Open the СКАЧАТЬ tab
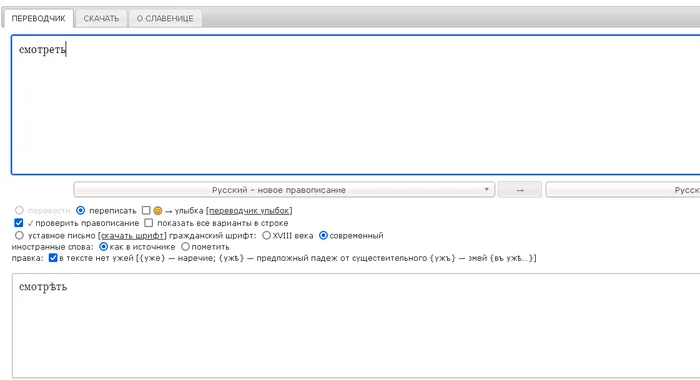This screenshot has width=700, height=380. click(x=101, y=18)
